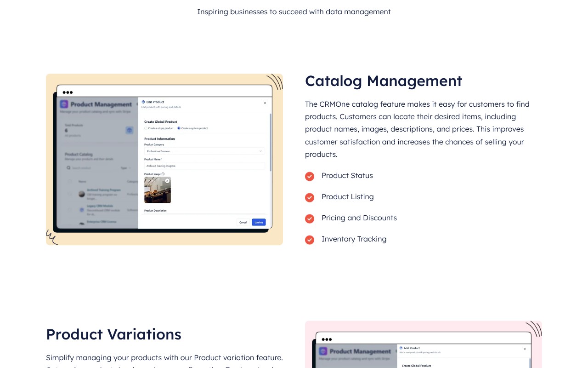Image resolution: width=588 pixels, height=368 pixels.
Task: Click the Product Listing list text
Action: click(348, 197)
